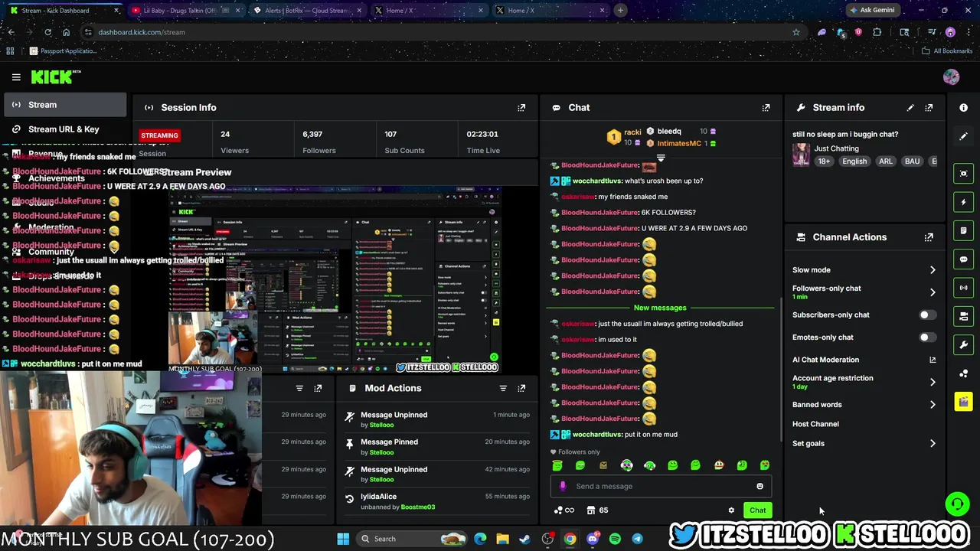This screenshot has width=980, height=551.
Task: Open the emoji picker in message box
Action: [759, 486]
